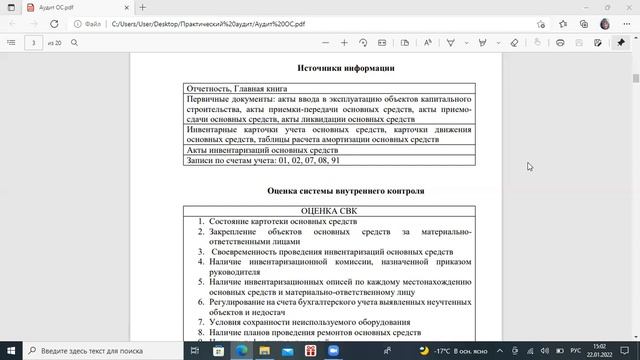The image size is (640, 360).
Task: Click item 1 Состояние картотеки основных средств
Action: [x=283, y=221]
